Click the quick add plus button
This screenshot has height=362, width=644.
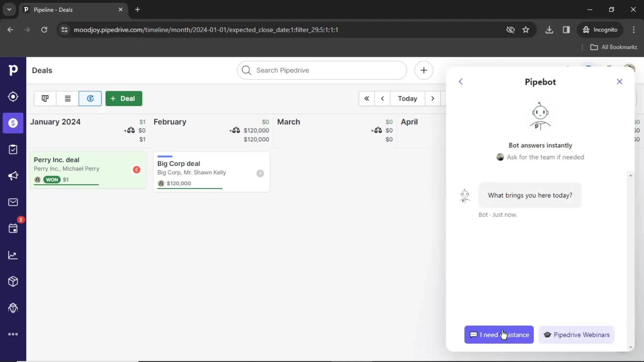click(424, 70)
